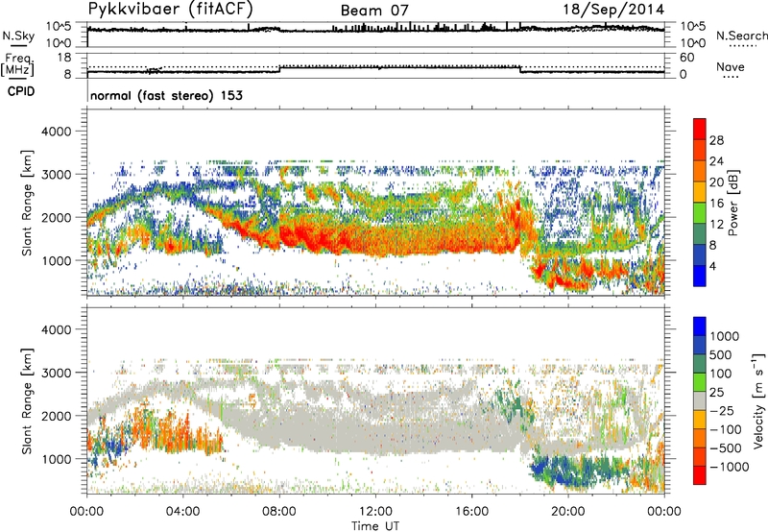Click the -25 label on the Velocity color bar

click(x=721, y=411)
